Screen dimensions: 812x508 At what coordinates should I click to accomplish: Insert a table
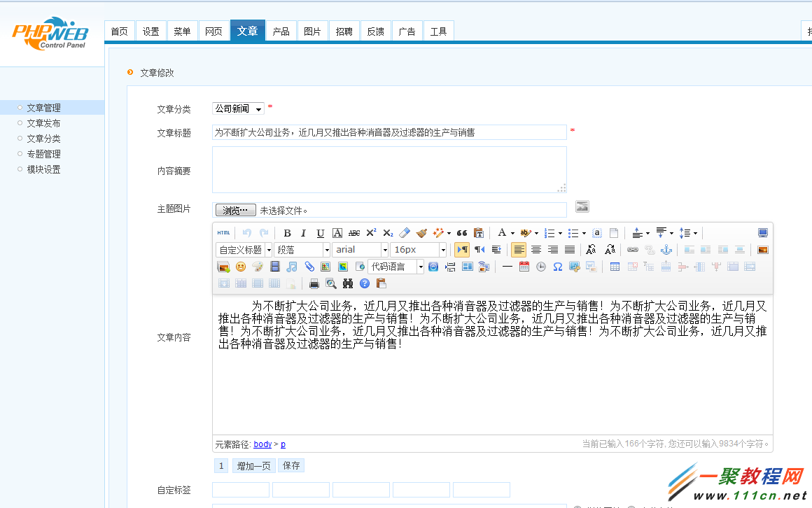point(615,267)
